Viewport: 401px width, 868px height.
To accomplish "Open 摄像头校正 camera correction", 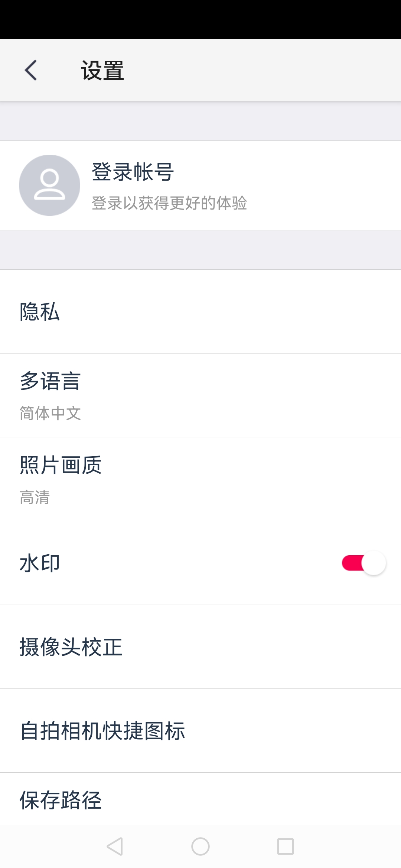I will [x=200, y=647].
